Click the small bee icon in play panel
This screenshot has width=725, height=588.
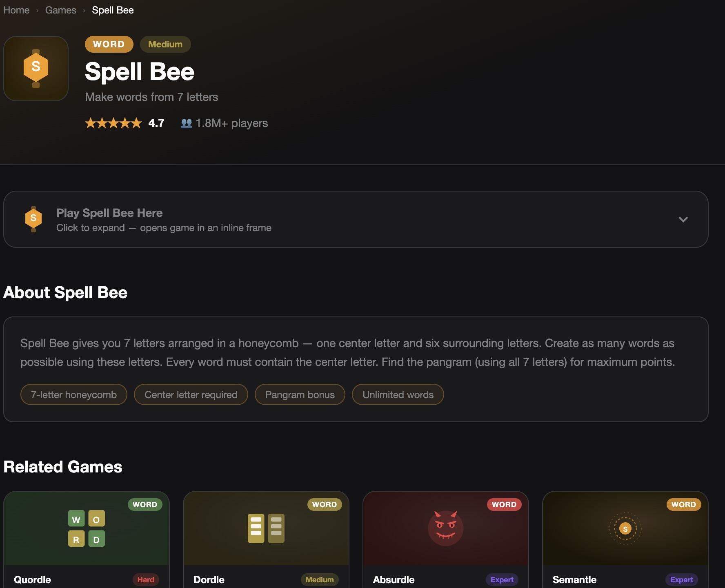tap(33, 219)
